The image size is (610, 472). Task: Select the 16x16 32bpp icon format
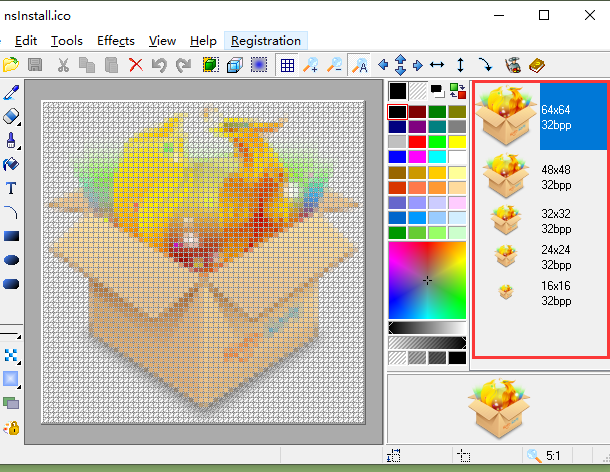tap(538, 291)
